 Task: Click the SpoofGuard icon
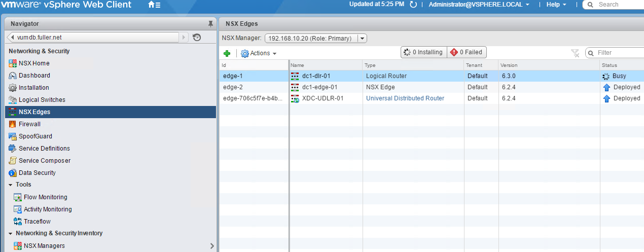[x=13, y=136]
